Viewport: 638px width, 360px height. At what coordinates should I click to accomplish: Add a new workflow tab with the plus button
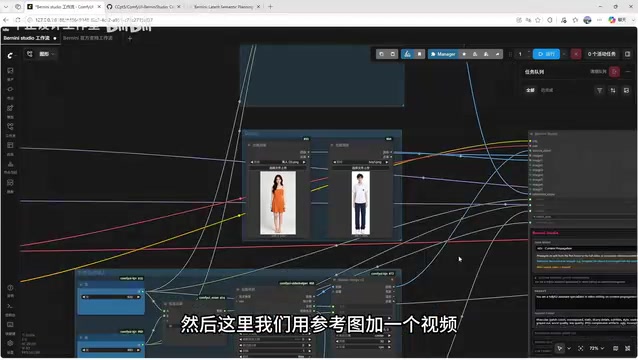130,38
